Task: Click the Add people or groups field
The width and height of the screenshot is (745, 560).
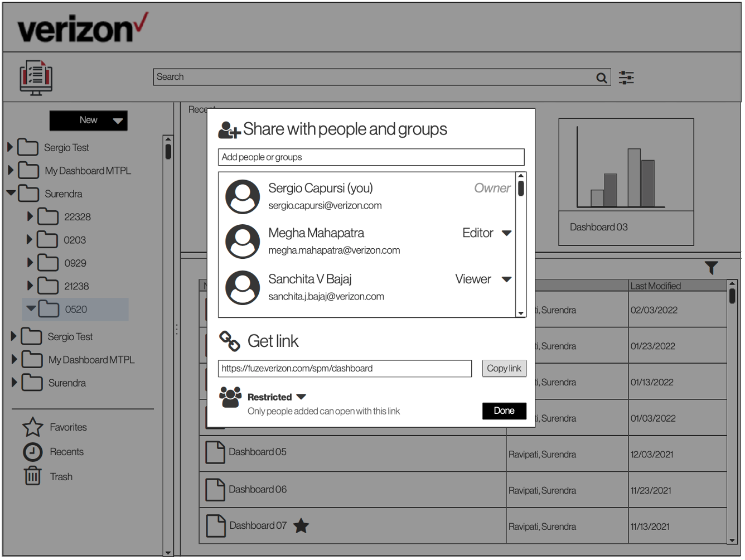Action: click(371, 157)
